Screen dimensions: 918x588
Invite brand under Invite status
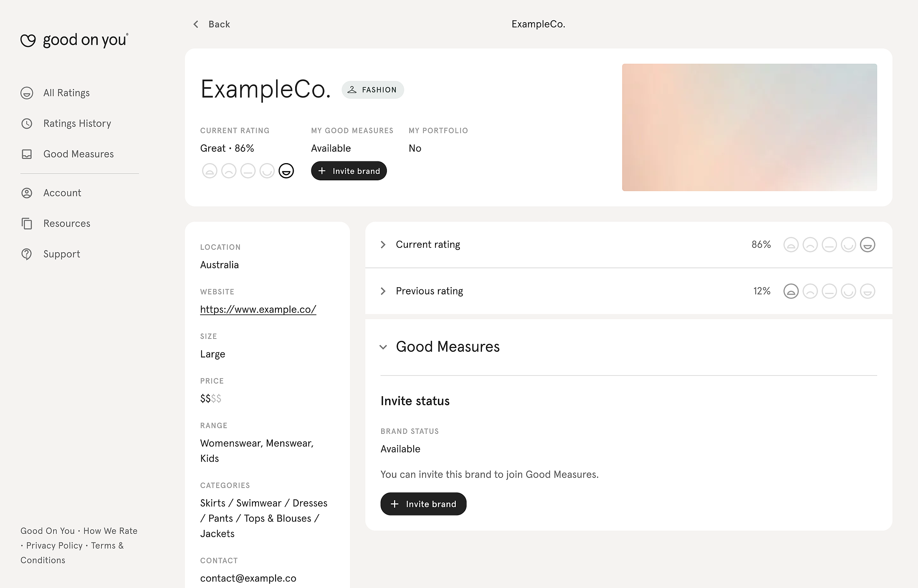pyautogui.click(x=423, y=504)
